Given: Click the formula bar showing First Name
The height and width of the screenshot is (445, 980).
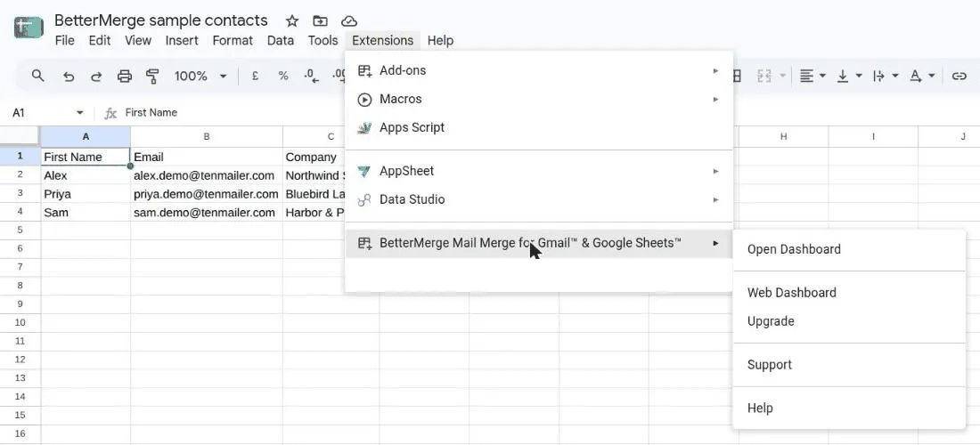Looking at the screenshot, I should click(151, 113).
